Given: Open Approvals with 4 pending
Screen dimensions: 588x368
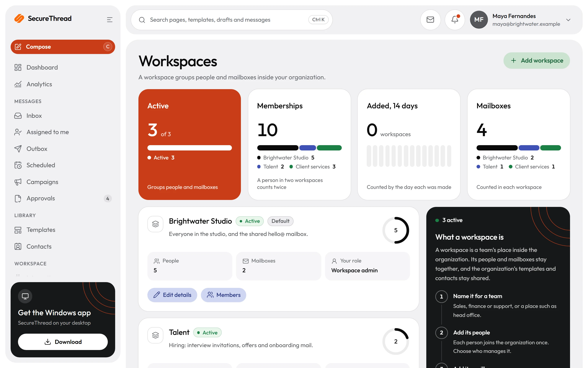Looking at the screenshot, I should 63,198.
